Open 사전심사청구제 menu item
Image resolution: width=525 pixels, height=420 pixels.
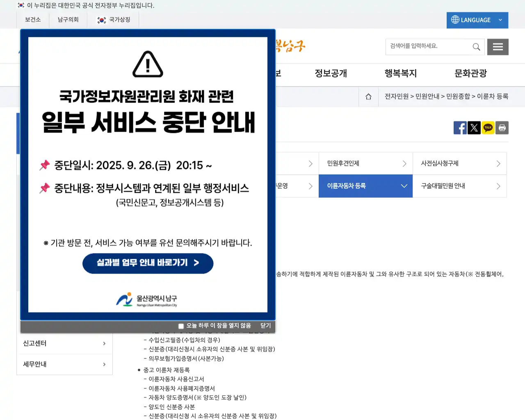[459, 163]
